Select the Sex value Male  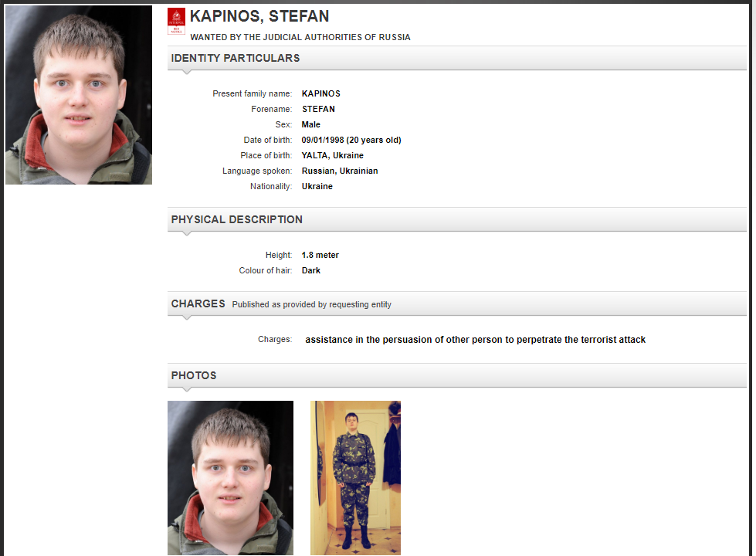(311, 124)
